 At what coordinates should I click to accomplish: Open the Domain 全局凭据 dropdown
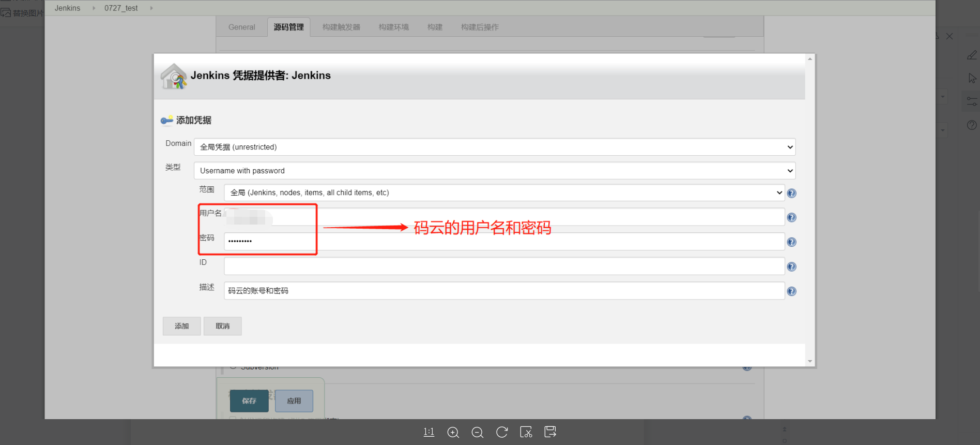click(x=495, y=147)
